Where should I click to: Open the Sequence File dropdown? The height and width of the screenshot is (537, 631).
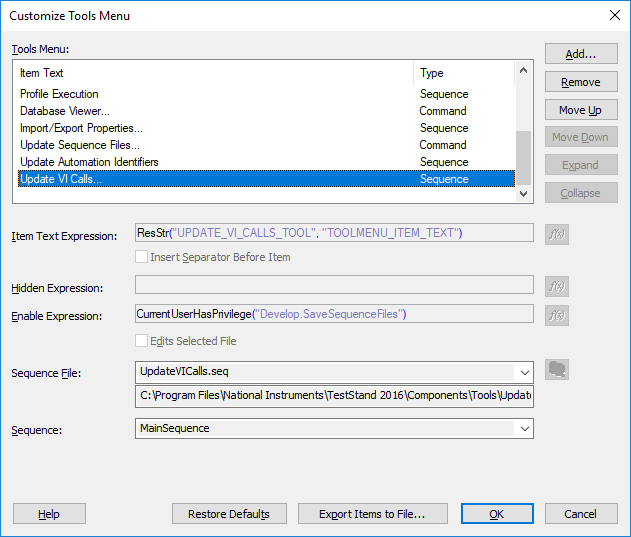click(x=524, y=372)
